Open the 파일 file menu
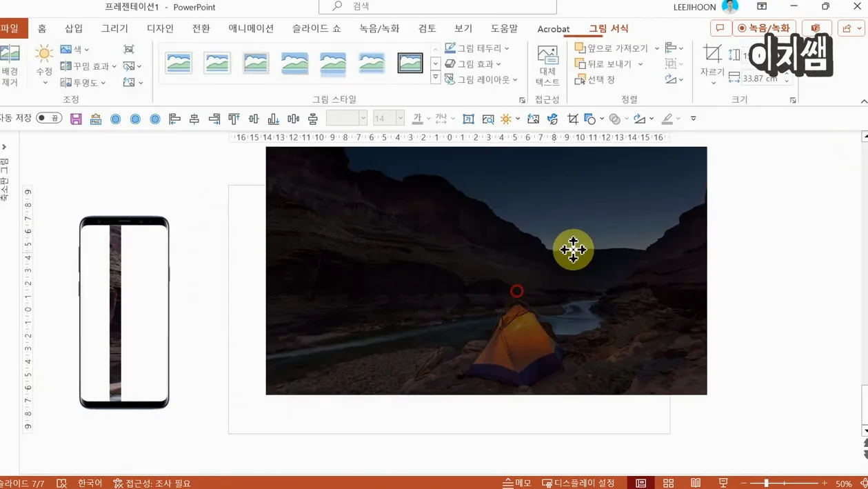The image size is (868, 489). pos(12,28)
